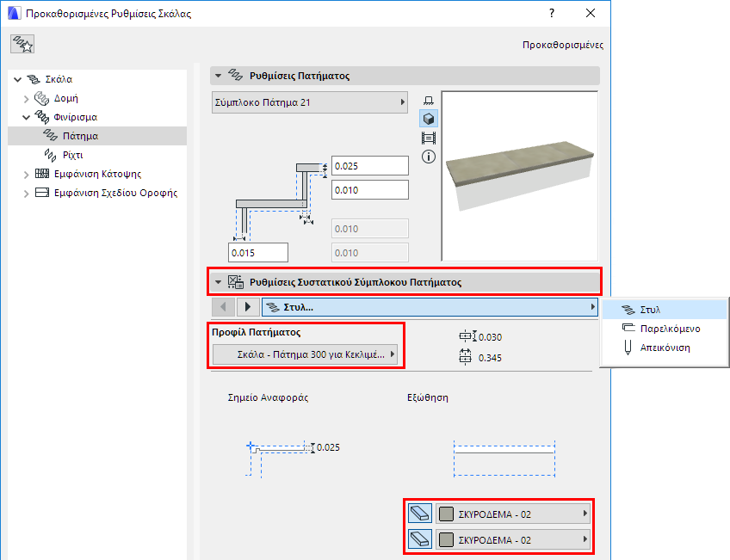Select the 2D plan preview icon
The height and width of the screenshot is (560, 730).
tap(429, 101)
